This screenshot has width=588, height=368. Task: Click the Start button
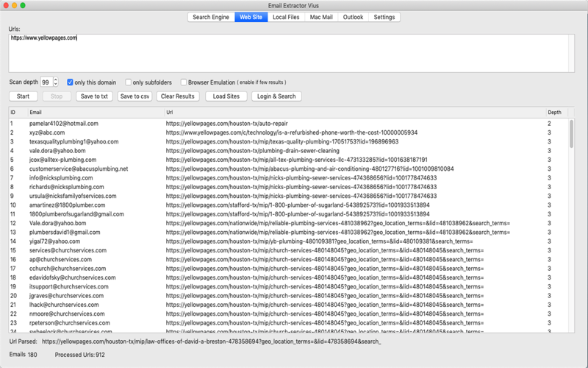(x=24, y=96)
